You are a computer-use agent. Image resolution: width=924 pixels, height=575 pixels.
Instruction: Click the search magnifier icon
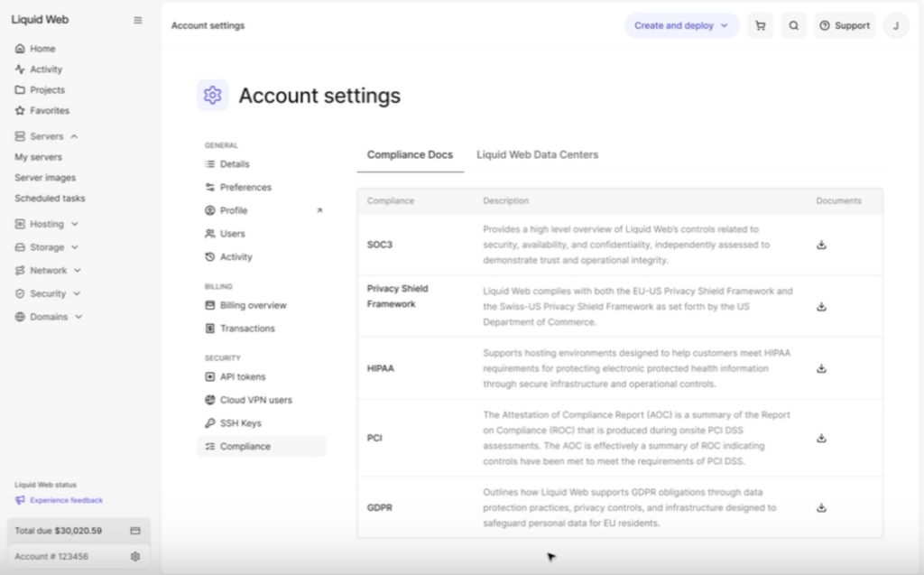pos(793,25)
